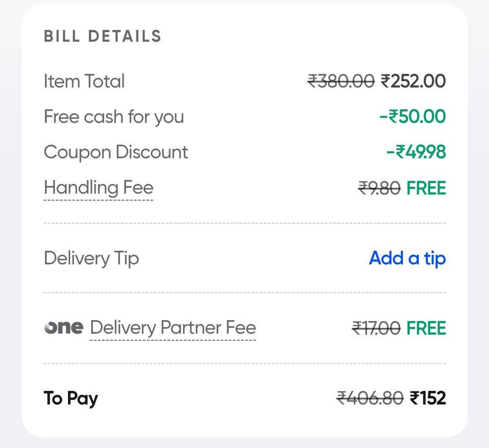The height and width of the screenshot is (448, 489).
Task: Click the BILL DETAILS heading
Action: (102, 36)
